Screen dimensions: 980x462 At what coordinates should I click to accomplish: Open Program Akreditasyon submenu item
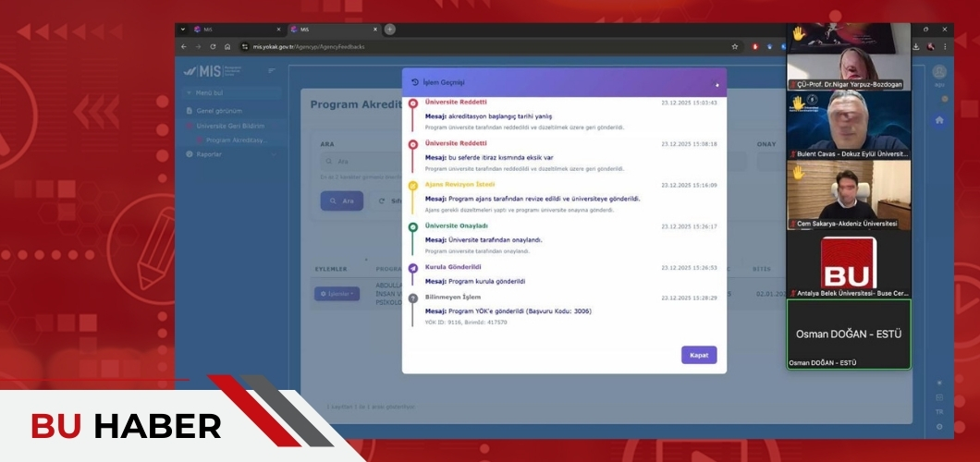coord(236,140)
